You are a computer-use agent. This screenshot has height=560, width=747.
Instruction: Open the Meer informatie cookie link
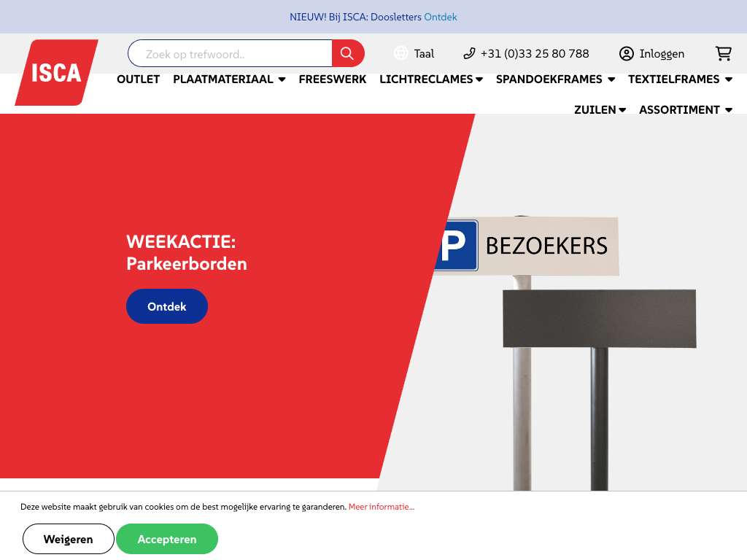point(381,507)
